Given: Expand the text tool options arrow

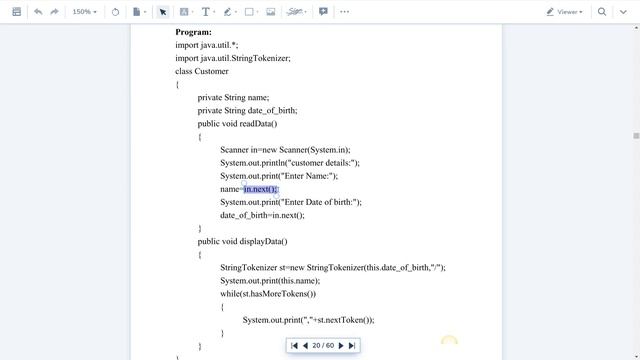Looking at the screenshot, I should click(214, 12).
